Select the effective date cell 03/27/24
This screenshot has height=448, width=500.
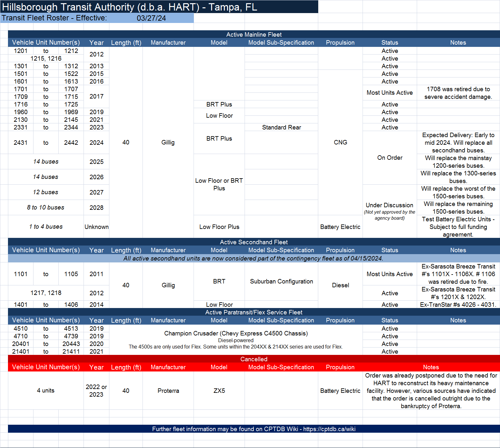tap(151, 18)
